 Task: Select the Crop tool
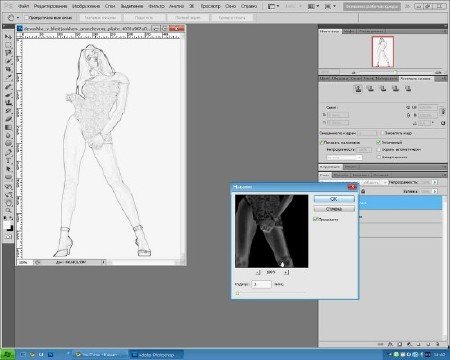coord(8,69)
